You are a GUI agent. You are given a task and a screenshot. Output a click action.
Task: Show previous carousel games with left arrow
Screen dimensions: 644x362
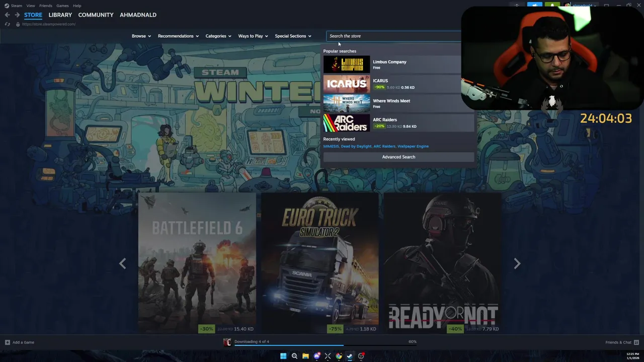[x=122, y=263]
